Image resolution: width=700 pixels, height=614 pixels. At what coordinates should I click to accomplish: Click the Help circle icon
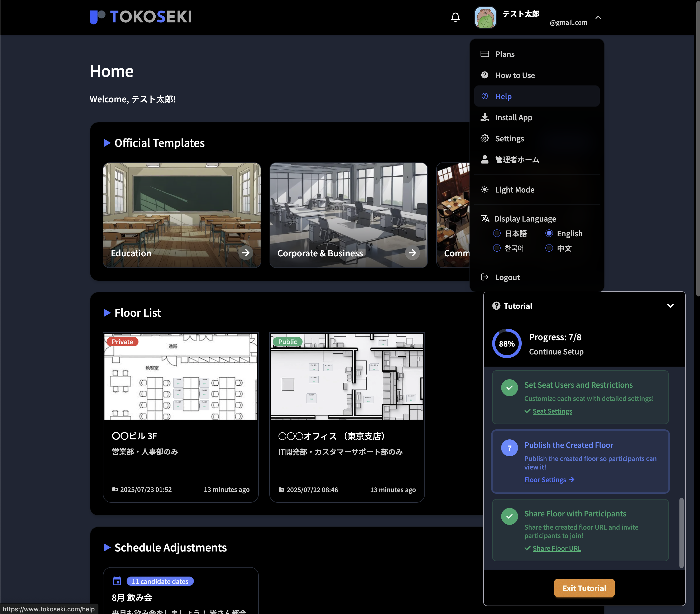click(485, 96)
